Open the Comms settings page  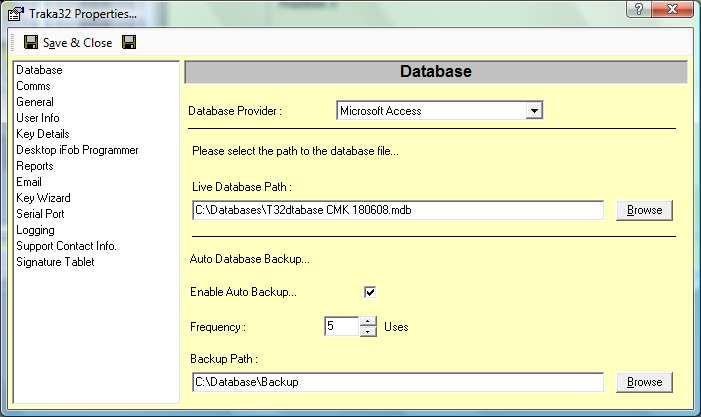pos(33,86)
